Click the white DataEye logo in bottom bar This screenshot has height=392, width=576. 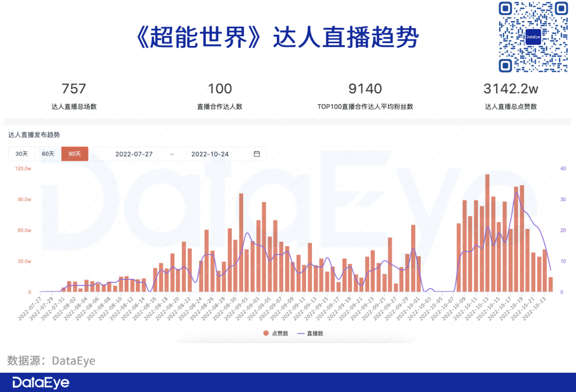pyautogui.click(x=41, y=382)
